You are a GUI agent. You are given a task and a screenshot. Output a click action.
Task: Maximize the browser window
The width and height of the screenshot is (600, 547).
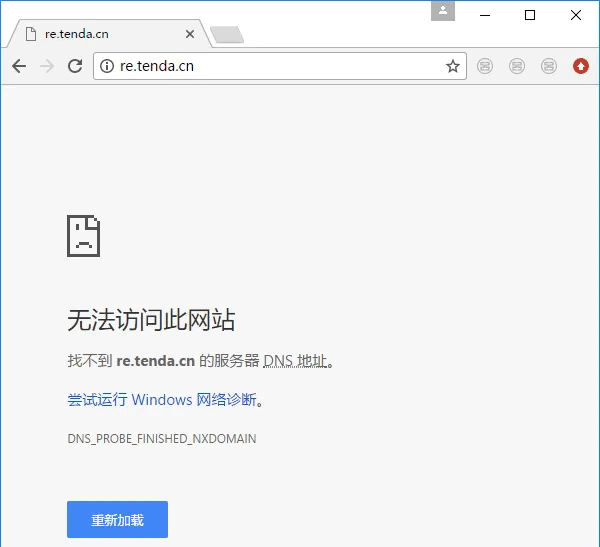[530, 15]
